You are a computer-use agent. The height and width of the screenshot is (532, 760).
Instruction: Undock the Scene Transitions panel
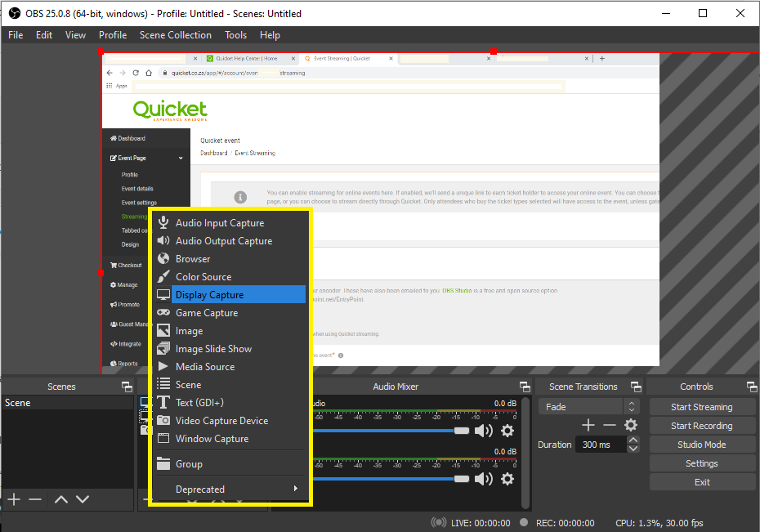click(x=636, y=387)
